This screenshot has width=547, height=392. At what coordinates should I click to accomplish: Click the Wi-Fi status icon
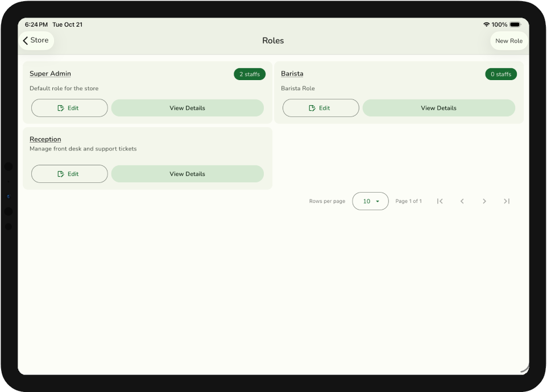point(486,24)
